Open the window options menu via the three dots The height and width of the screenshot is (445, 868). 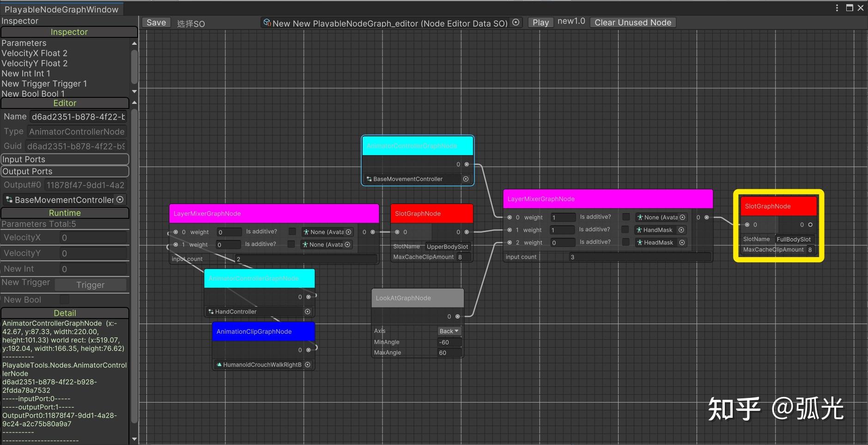click(x=836, y=8)
